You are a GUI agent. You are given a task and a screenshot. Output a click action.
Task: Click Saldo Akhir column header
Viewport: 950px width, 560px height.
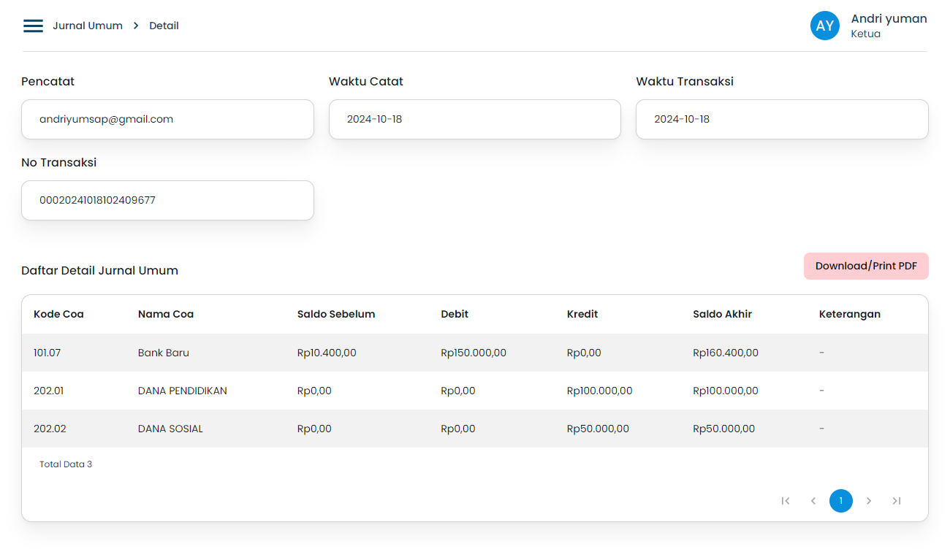click(722, 314)
